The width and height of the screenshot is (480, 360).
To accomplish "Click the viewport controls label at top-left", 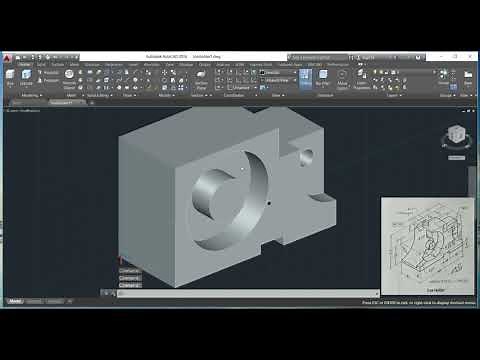I will pyautogui.click(x=23, y=110).
